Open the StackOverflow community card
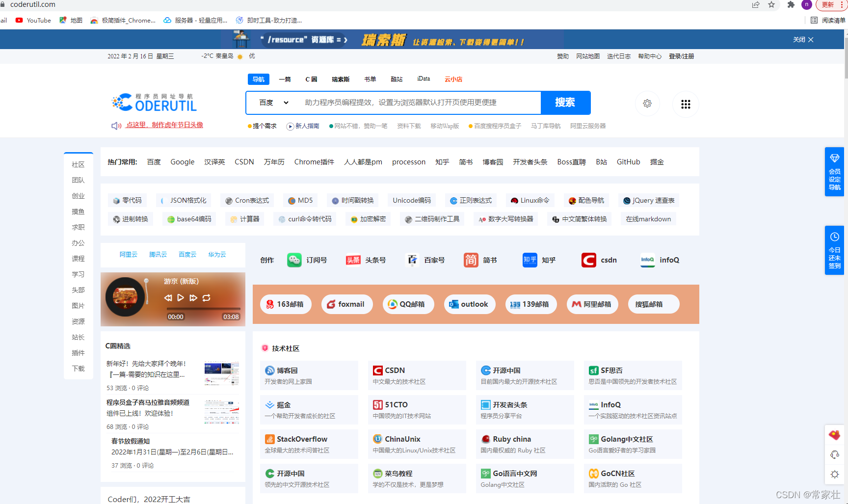Screen dimensions: 848x504 [x=309, y=444]
